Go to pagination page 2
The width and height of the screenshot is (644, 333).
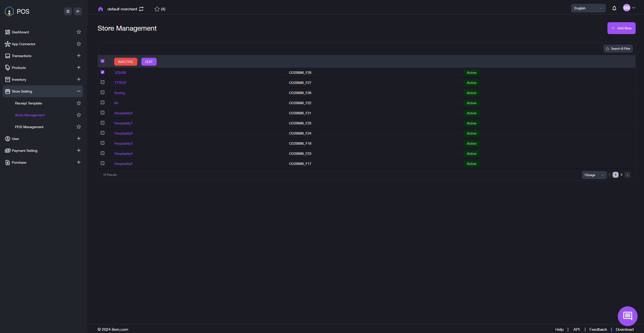[621, 175]
